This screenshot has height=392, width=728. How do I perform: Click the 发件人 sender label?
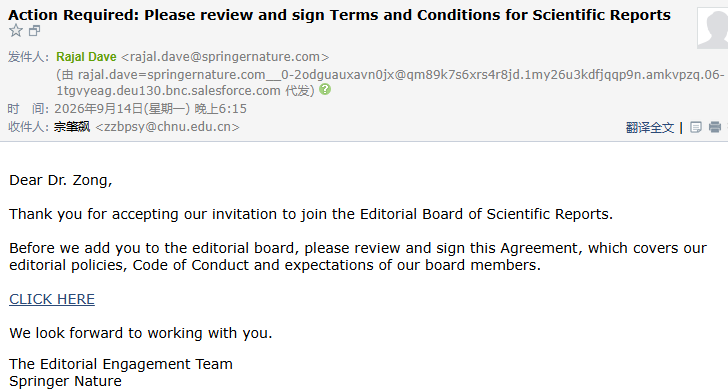(x=28, y=57)
